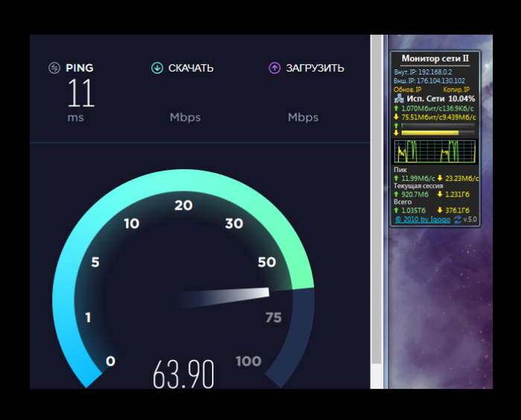This screenshot has height=420, width=521.
Task: Click the Копир. IP link
Action: [x=457, y=89]
